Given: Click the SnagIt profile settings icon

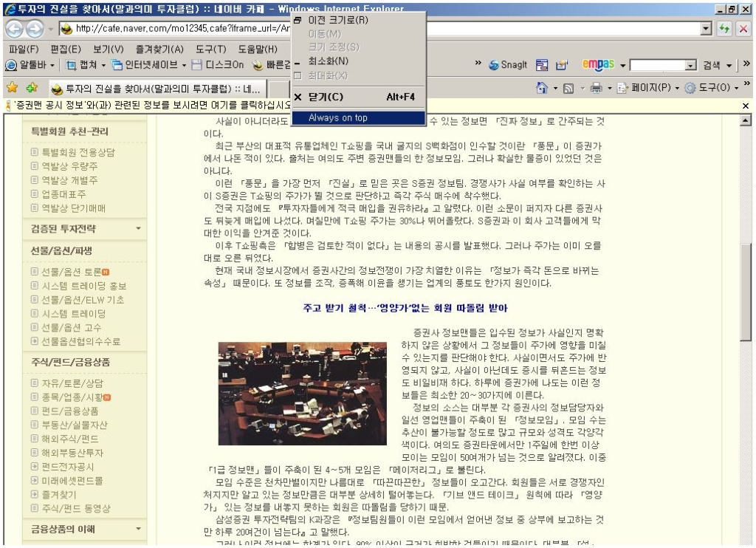Looking at the screenshot, I should pyautogui.click(x=561, y=65).
